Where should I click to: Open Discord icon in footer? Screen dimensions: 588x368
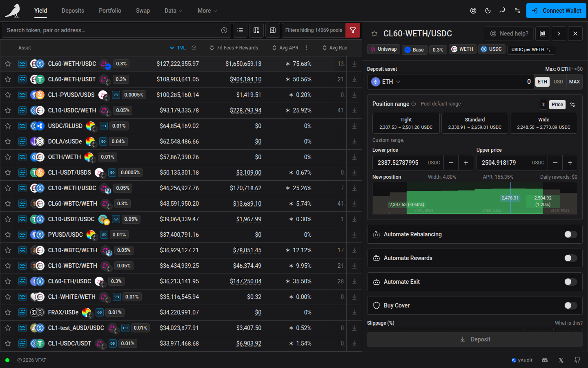545,360
